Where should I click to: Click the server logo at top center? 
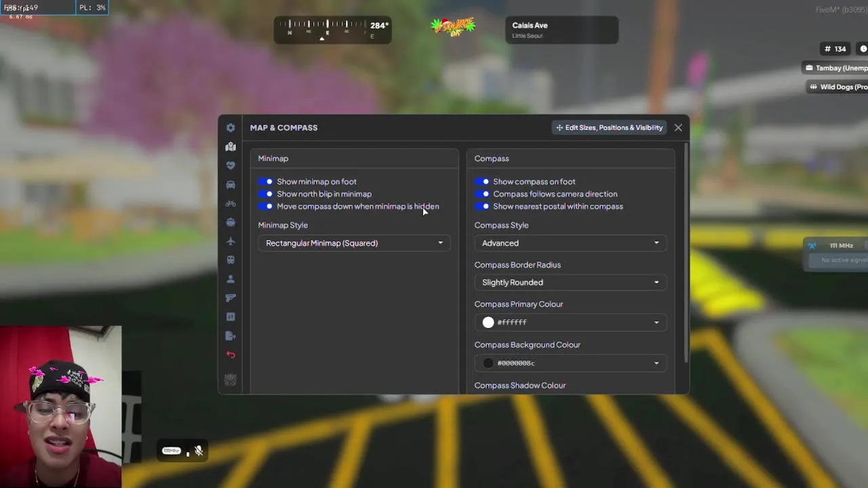[453, 26]
